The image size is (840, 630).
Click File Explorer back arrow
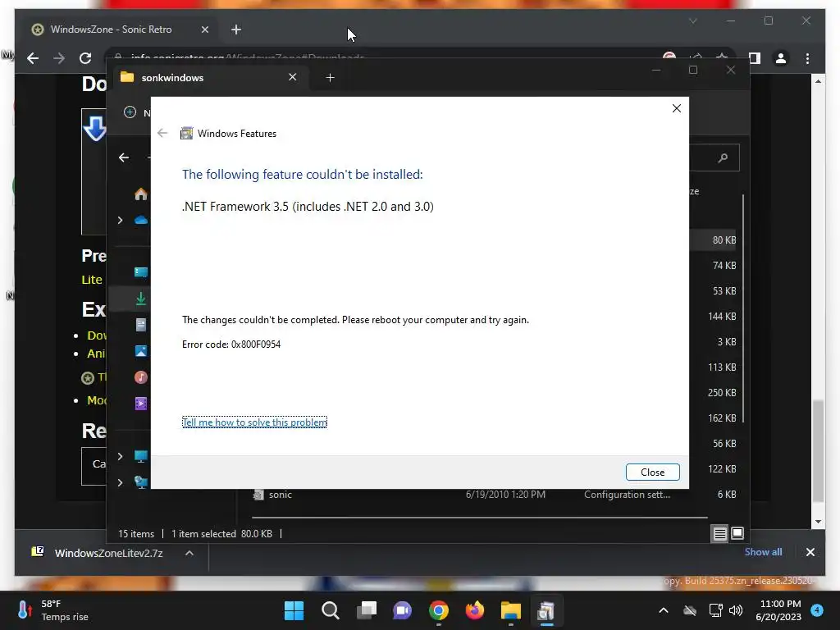(x=124, y=157)
